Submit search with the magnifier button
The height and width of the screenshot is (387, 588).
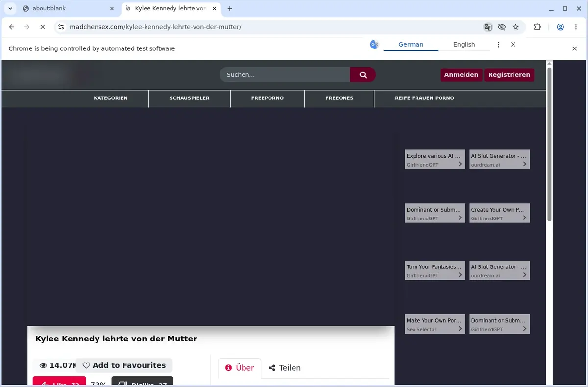pyautogui.click(x=363, y=75)
